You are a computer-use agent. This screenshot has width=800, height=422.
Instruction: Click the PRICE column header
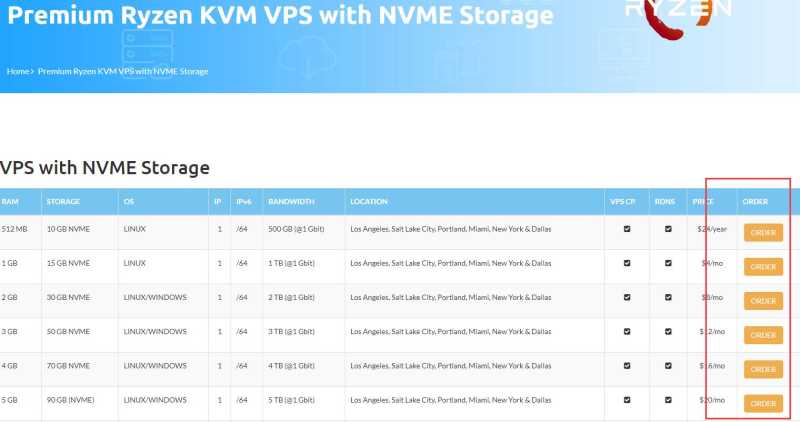(x=703, y=202)
